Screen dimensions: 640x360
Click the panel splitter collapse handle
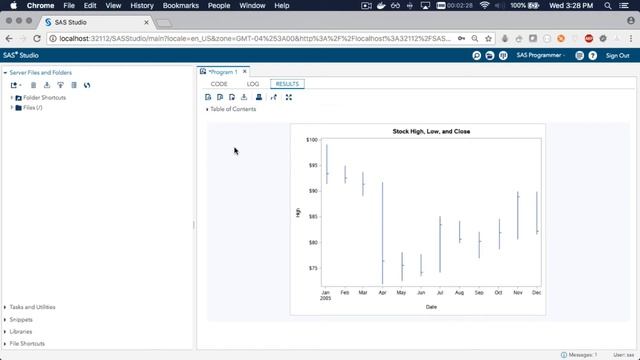(x=193, y=224)
